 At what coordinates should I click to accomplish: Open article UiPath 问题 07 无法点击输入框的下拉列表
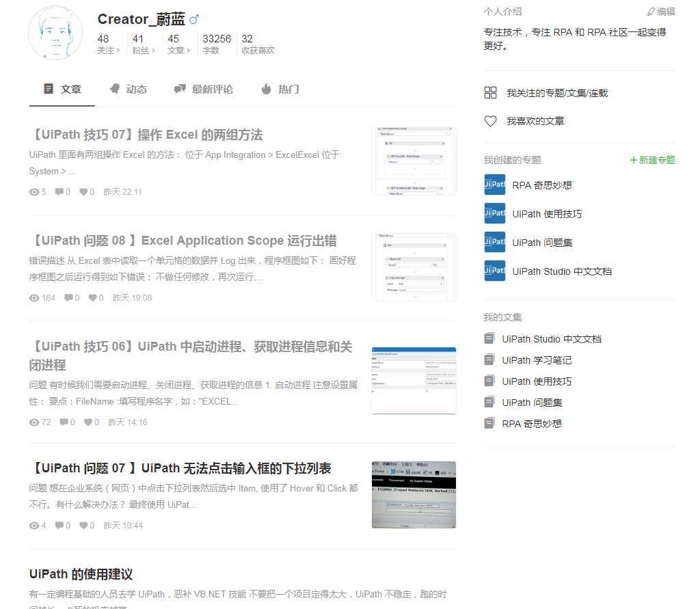180,468
